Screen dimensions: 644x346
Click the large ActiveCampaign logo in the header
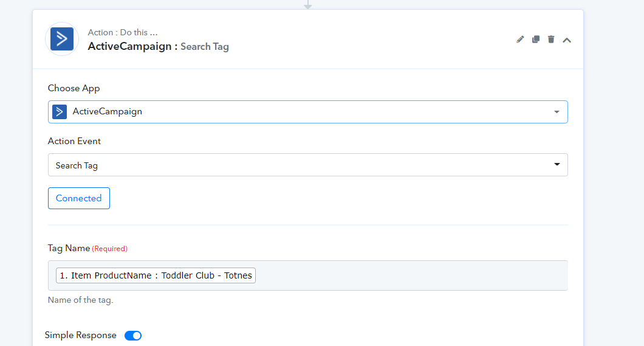(x=62, y=39)
